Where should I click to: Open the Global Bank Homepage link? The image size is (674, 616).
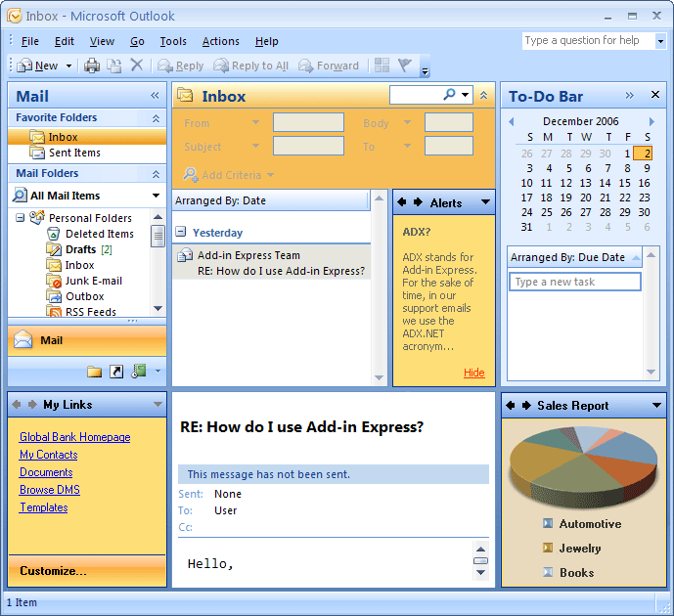[74, 437]
